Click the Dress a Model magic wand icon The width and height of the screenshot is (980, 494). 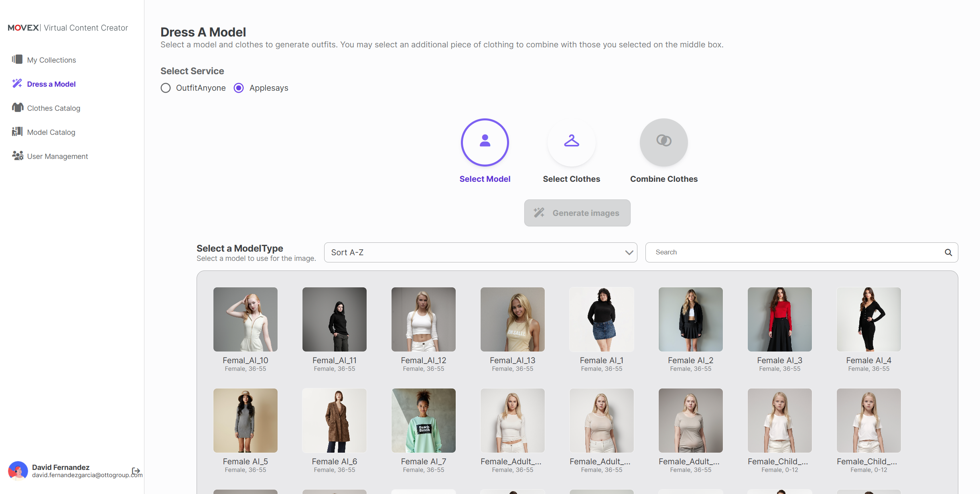point(17,83)
